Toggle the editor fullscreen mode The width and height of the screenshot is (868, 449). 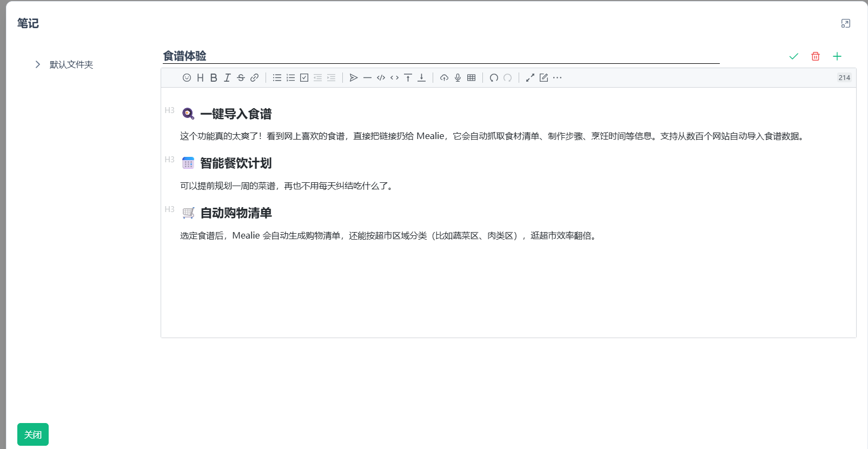pos(530,78)
